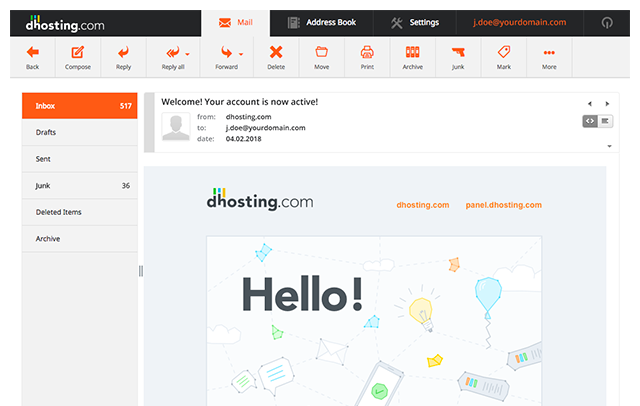The width and height of the screenshot is (640, 406).
Task: Click the sender name dhosting.com
Action: (249, 117)
